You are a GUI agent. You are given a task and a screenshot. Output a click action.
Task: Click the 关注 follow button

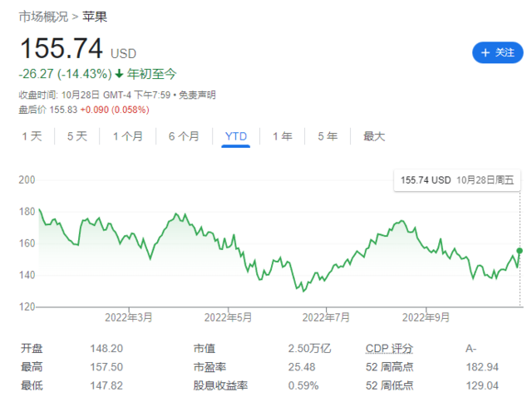tap(497, 52)
